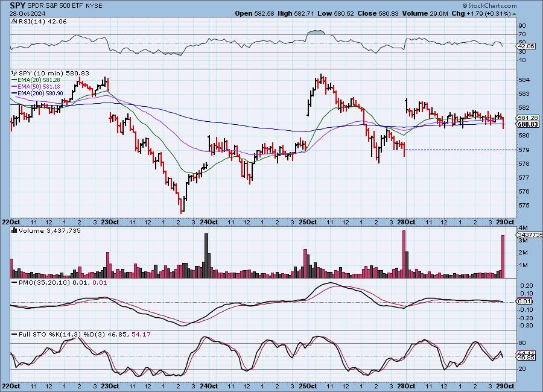Image resolution: width=543 pixels, height=392 pixels.
Task: Click the 'EMA(200) 580.90' legend entry
Action: 40,93
